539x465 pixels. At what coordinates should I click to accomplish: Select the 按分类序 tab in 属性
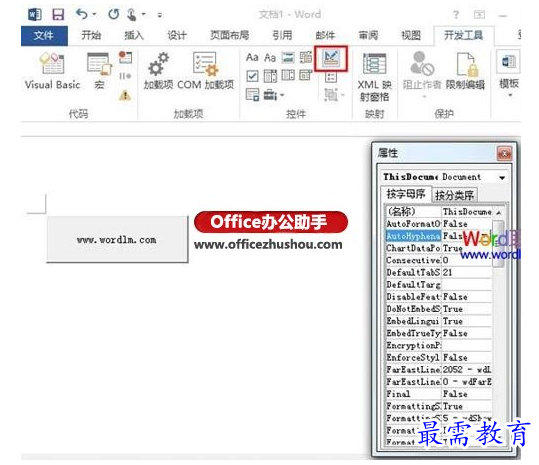tap(454, 195)
